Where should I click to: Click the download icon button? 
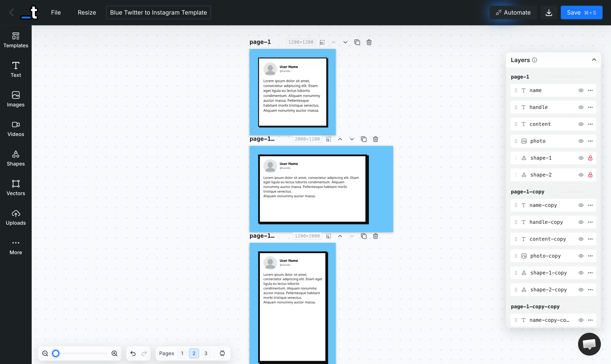coord(549,12)
